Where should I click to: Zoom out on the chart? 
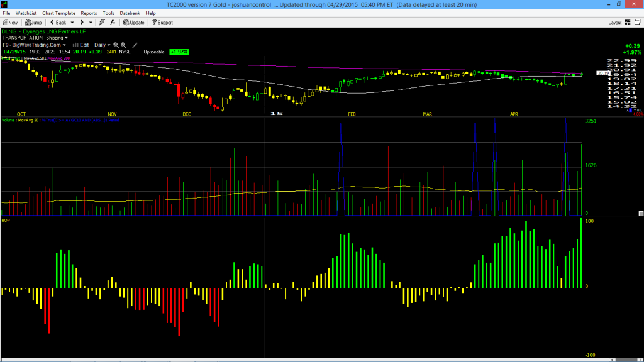coord(123,45)
